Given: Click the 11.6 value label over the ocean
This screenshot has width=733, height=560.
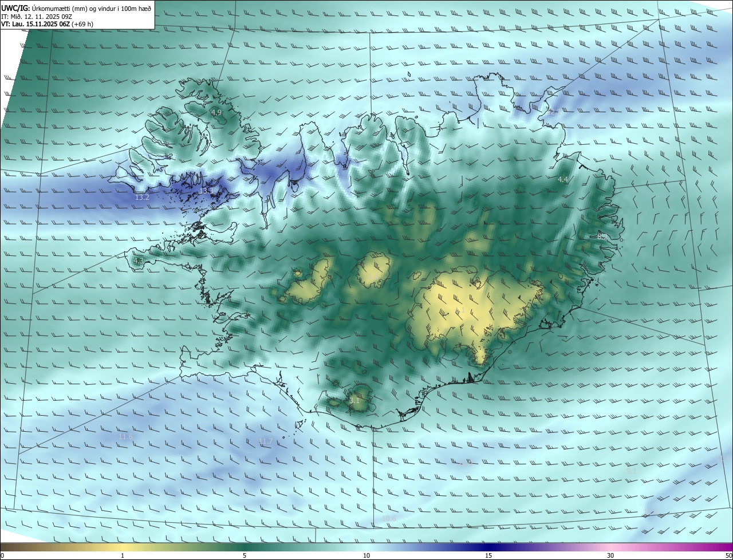Looking at the screenshot, I should pos(125,437).
